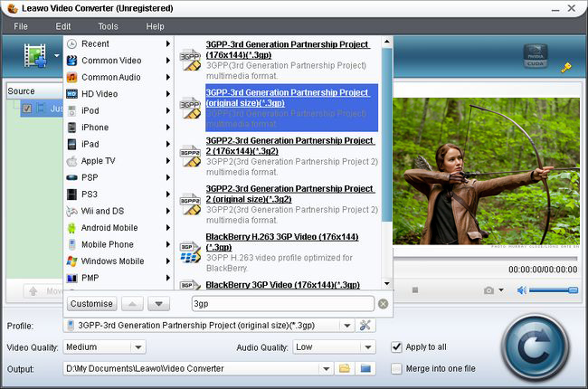This screenshot has width=588, height=389.
Task: Click the Windows Mobile flag icon
Action: 71,261
